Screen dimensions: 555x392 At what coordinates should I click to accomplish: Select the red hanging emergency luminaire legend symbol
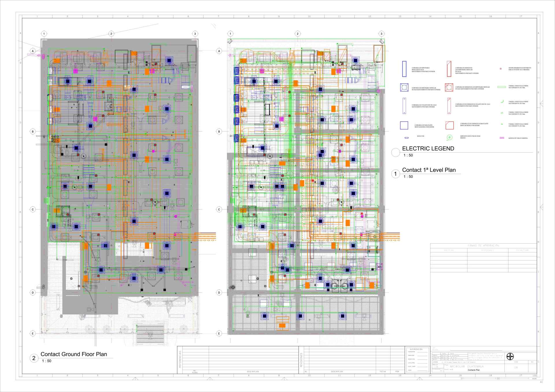tap(449, 106)
